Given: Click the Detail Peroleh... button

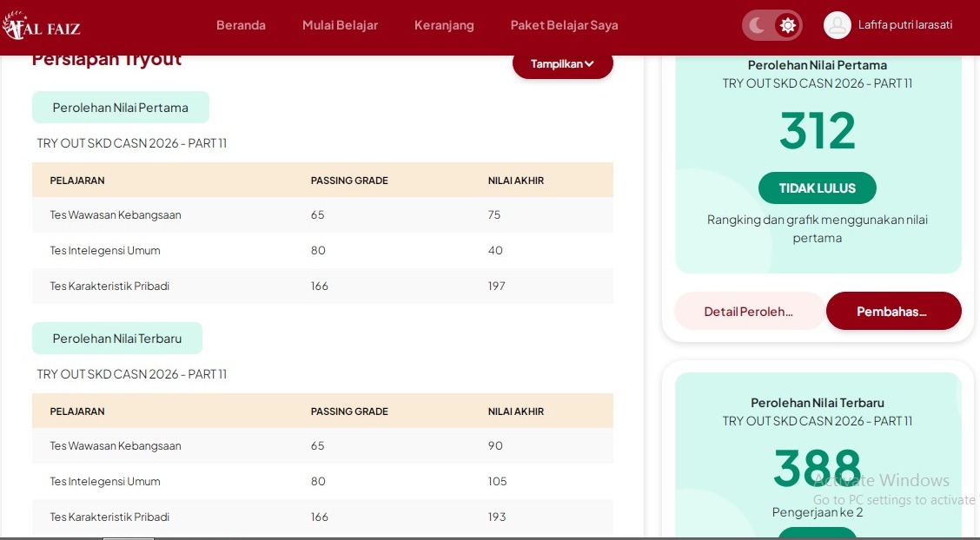Looking at the screenshot, I should pyautogui.click(x=749, y=312).
